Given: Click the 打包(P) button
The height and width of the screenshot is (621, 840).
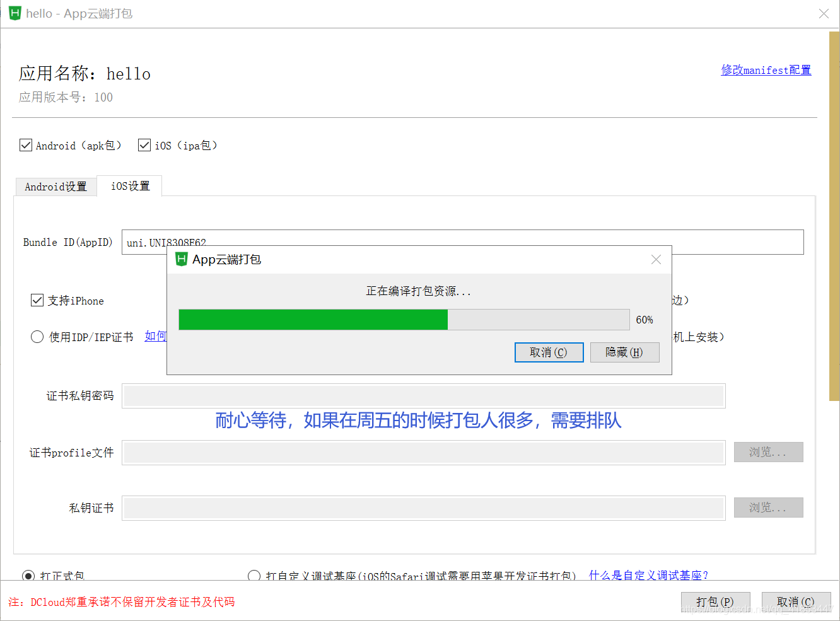Looking at the screenshot, I should click(x=715, y=602).
